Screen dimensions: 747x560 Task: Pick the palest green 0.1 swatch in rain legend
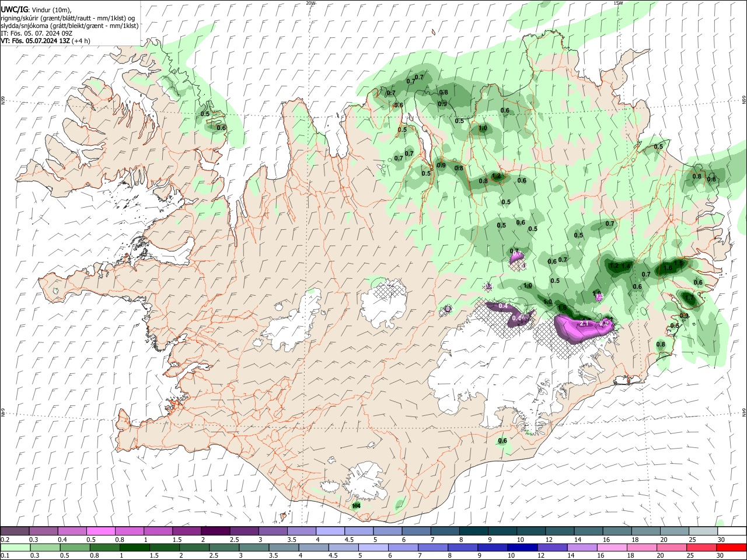coord(15,547)
